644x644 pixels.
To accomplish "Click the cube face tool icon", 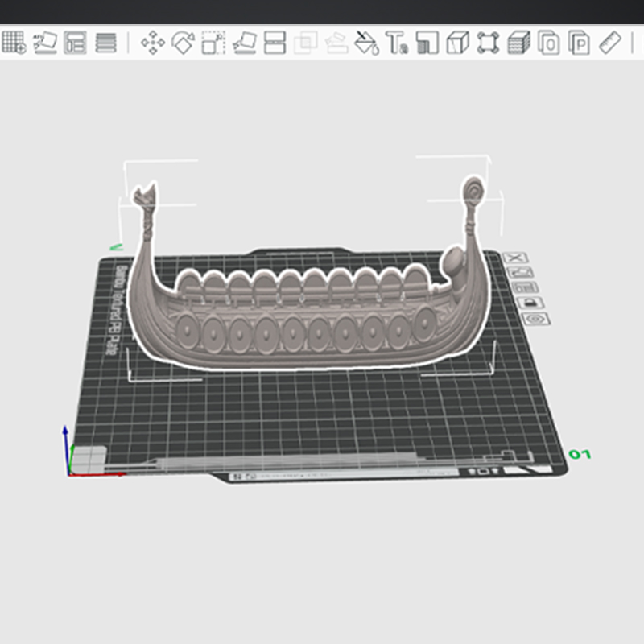I will [457, 43].
